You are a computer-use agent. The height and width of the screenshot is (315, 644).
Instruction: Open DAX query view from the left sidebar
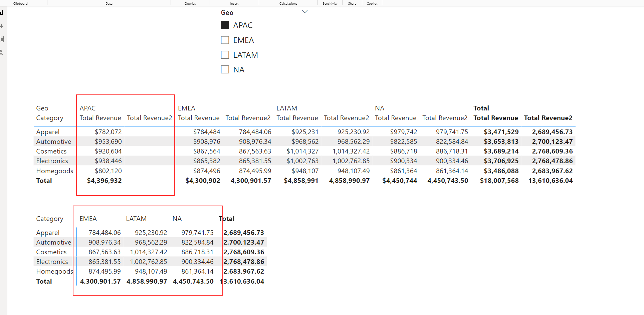point(2,52)
